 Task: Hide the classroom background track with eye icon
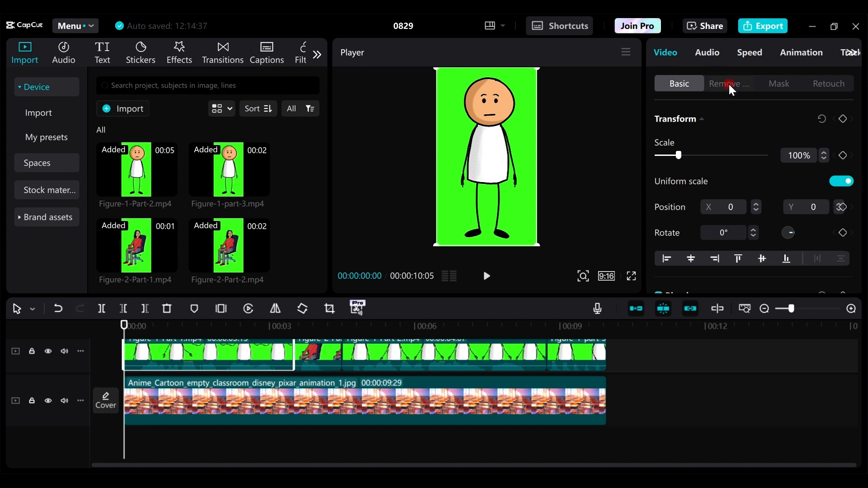pos(48,401)
